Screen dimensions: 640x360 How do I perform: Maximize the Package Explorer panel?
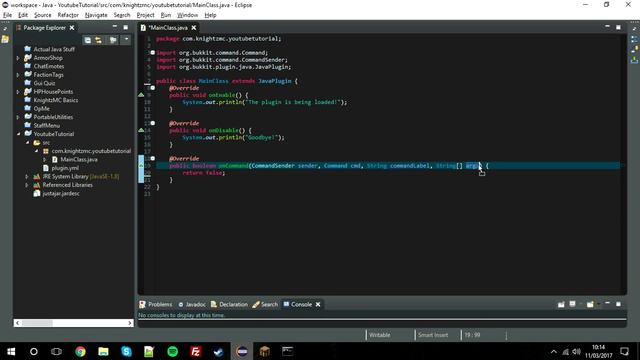point(126,27)
